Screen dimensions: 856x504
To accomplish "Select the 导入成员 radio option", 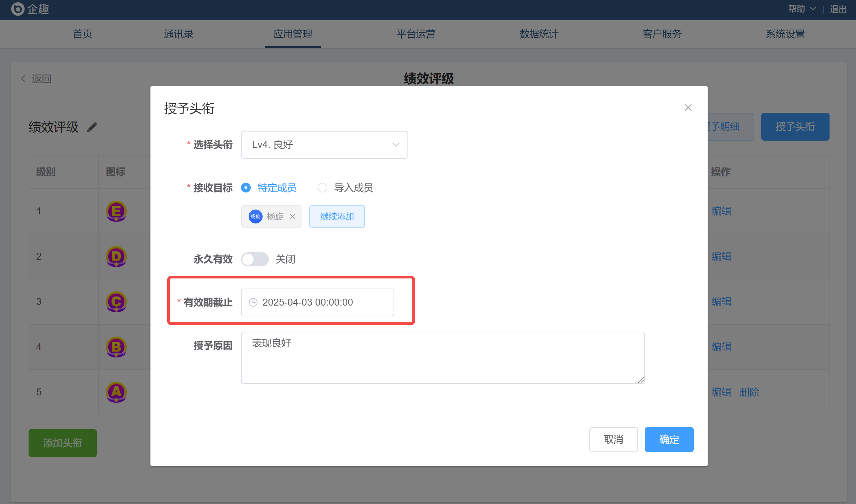I will [322, 188].
